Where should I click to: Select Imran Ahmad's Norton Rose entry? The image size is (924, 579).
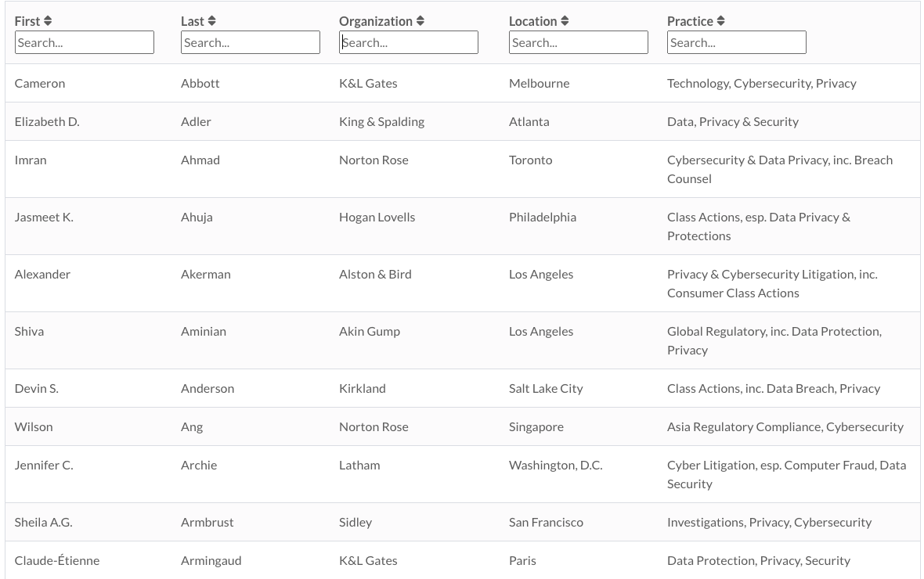[x=374, y=160]
